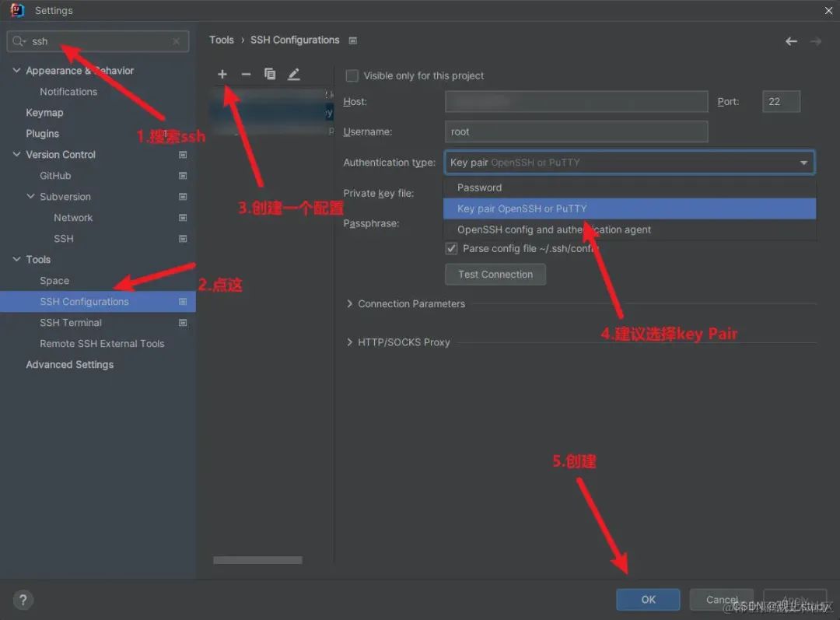Add a new SSH configuration with plus icon

pyautogui.click(x=222, y=75)
